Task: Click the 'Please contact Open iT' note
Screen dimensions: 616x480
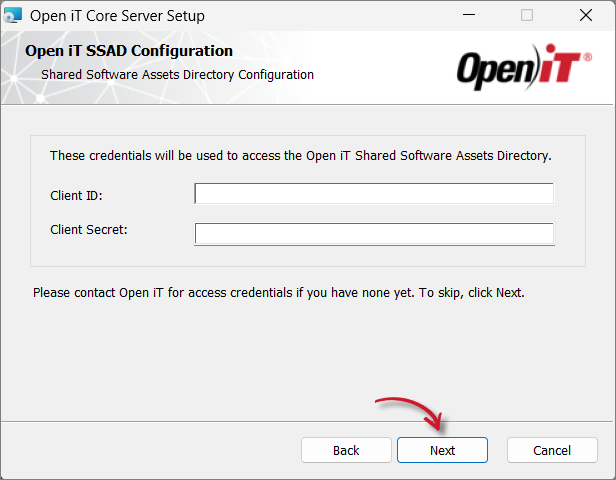Action: [279, 293]
